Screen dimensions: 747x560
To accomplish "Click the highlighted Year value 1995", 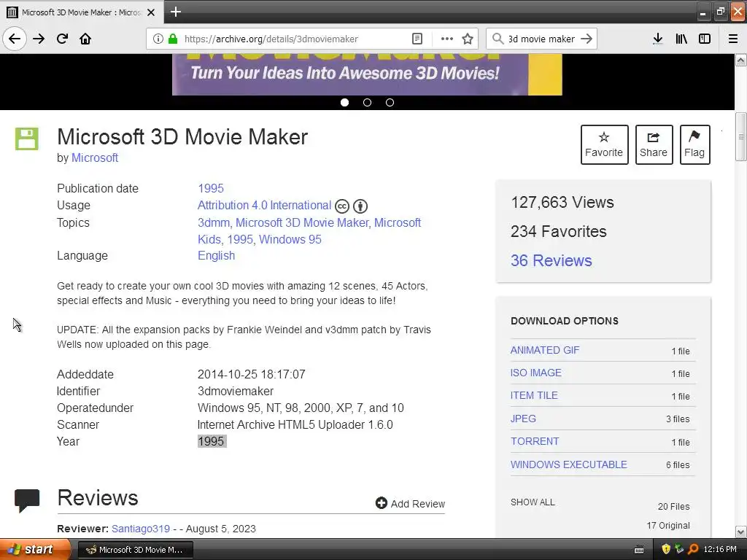I will [212, 441].
